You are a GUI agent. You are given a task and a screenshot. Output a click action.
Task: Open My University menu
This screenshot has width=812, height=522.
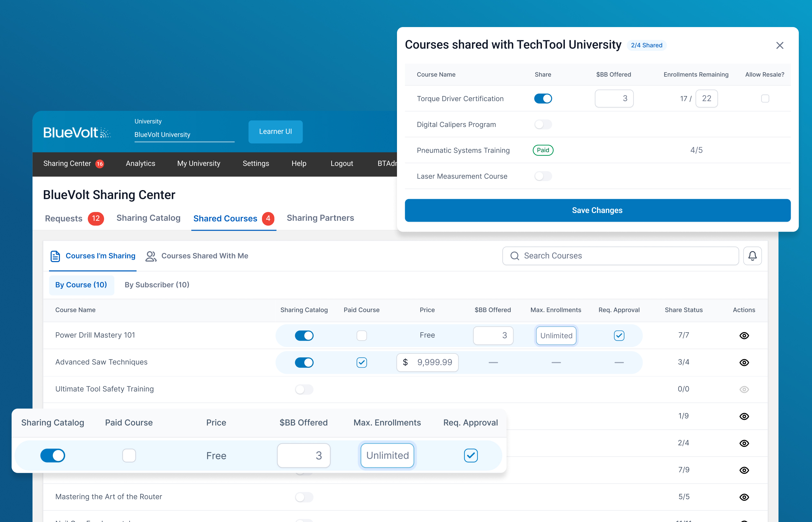tap(198, 164)
